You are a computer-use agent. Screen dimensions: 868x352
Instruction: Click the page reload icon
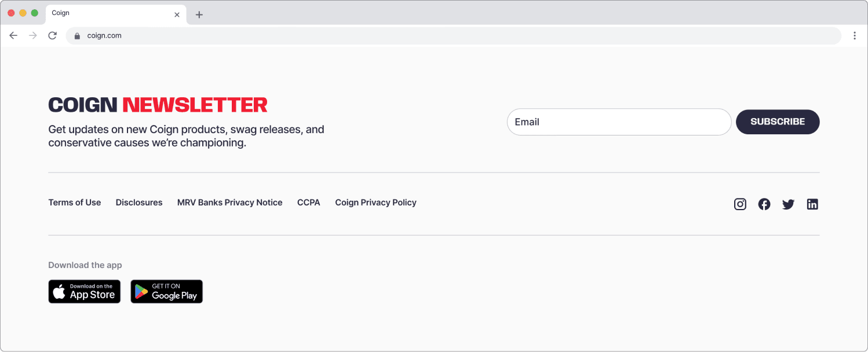coord(52,35)
